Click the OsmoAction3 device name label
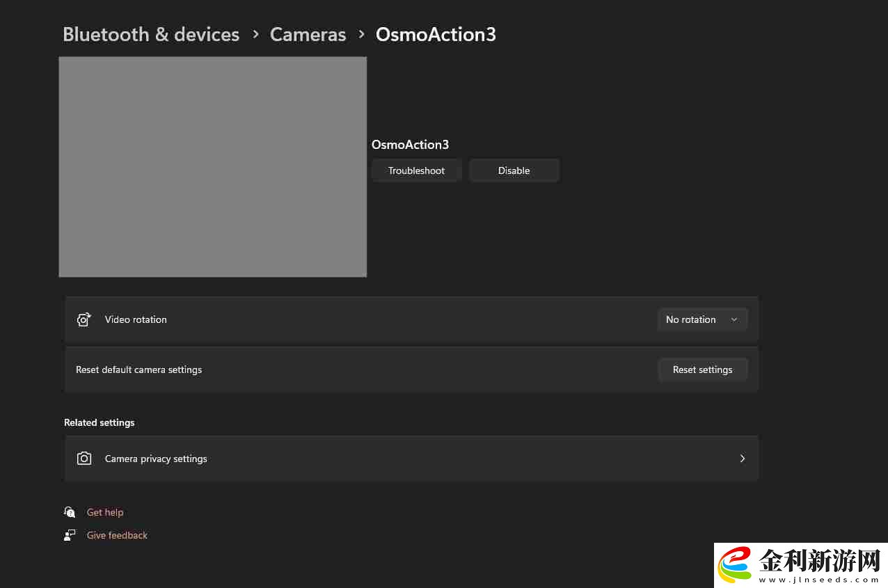 [x=410, y=145]
